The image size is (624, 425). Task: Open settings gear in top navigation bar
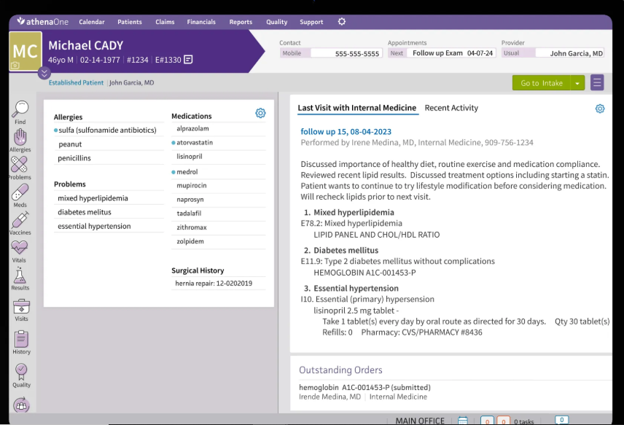341,21
